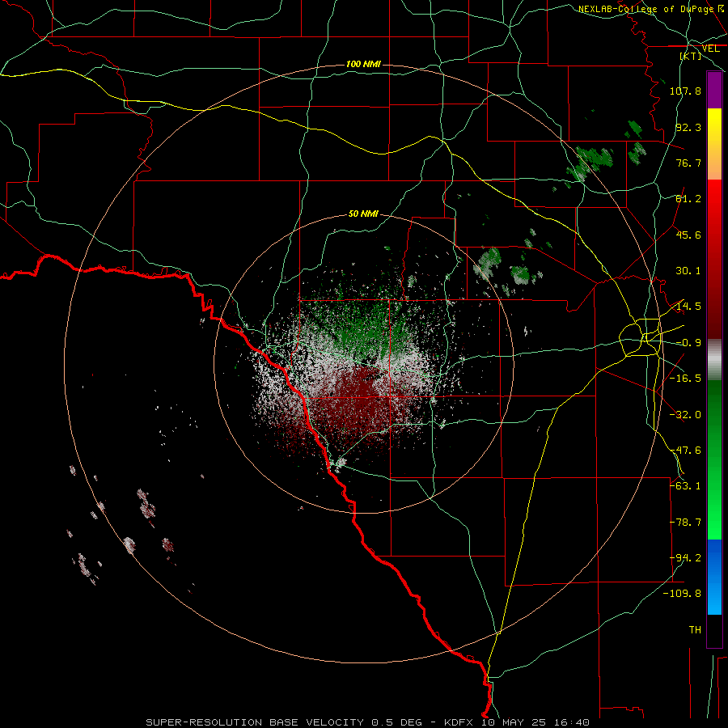
Task: Click the blue band of the color bar
Action: tap(714, 577)
